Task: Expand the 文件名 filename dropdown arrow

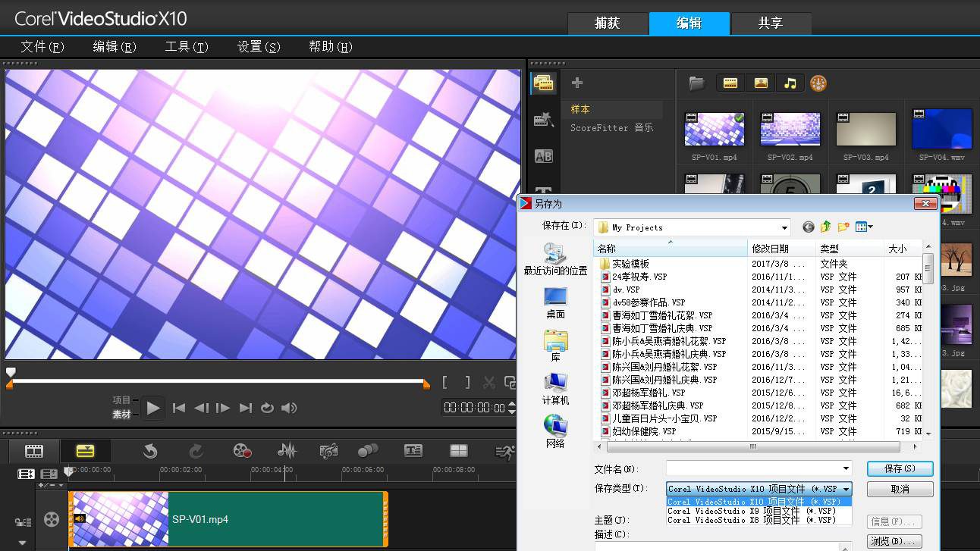Action: pos(846,468)
